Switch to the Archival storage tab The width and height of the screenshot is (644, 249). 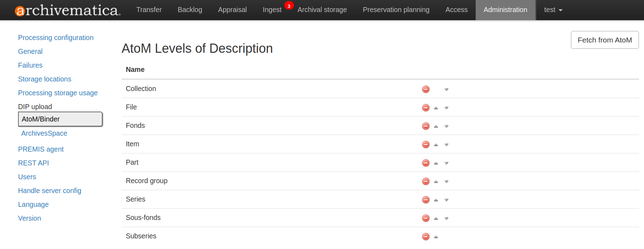point(322,10)
